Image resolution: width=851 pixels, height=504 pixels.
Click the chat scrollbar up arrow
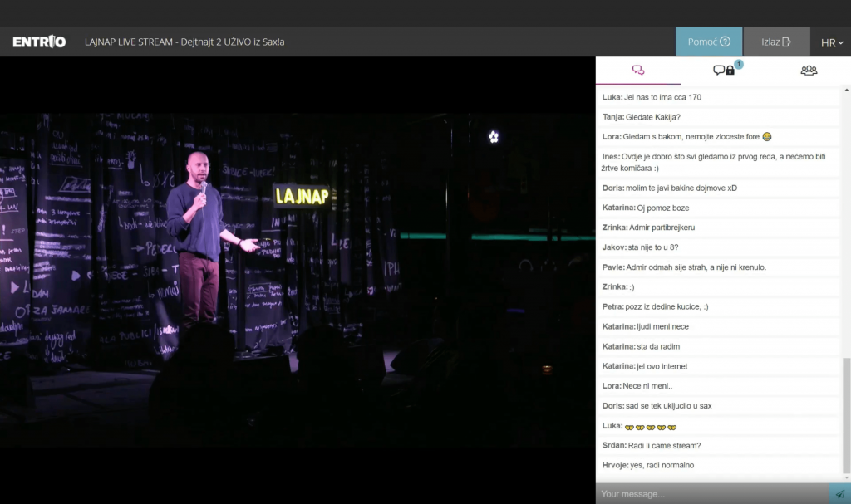(847, 89)
